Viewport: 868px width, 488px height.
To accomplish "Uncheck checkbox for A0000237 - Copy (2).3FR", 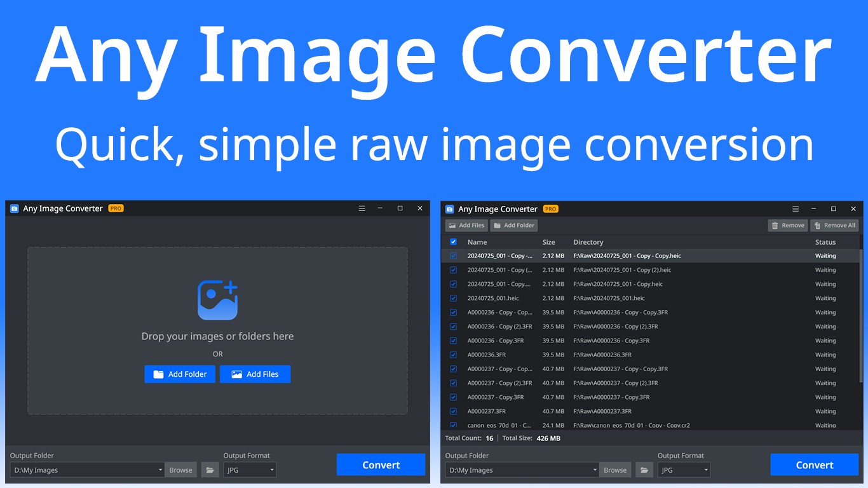I will pos(453,383).
